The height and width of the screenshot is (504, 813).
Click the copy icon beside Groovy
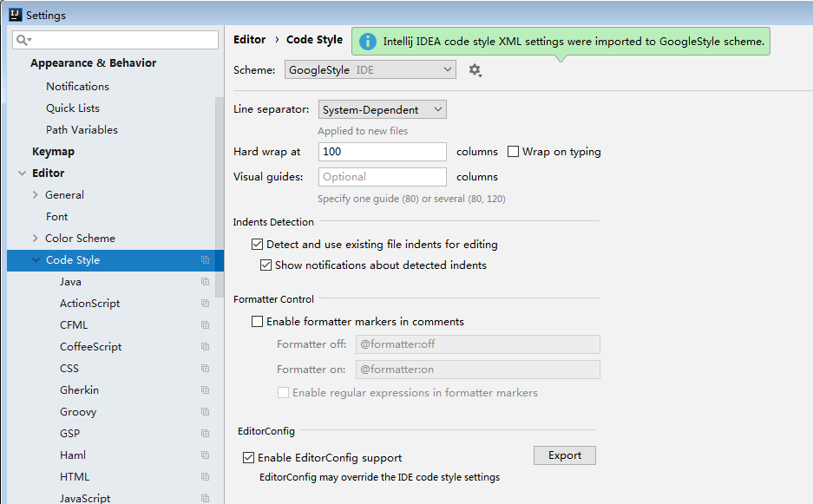pos(205,412)
